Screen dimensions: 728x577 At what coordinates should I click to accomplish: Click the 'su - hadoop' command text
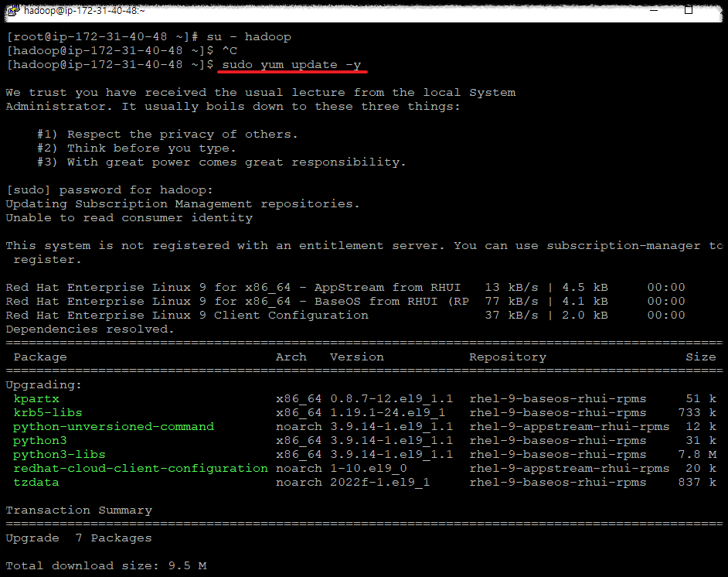249,36
